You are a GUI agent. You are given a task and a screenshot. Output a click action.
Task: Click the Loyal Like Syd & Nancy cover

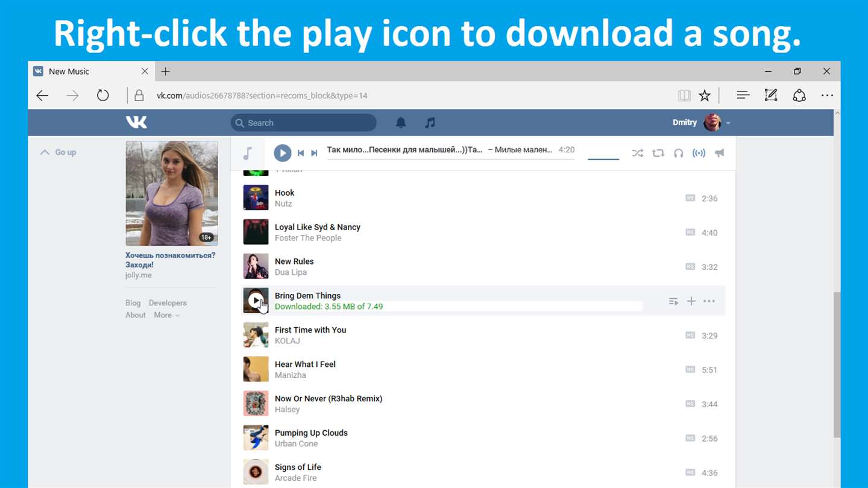point(256,232)
